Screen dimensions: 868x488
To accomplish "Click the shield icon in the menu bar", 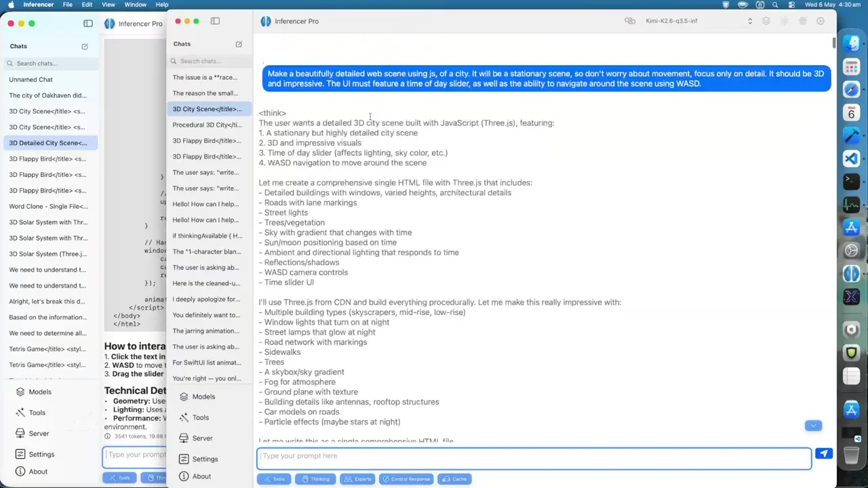I will [726, 5].
